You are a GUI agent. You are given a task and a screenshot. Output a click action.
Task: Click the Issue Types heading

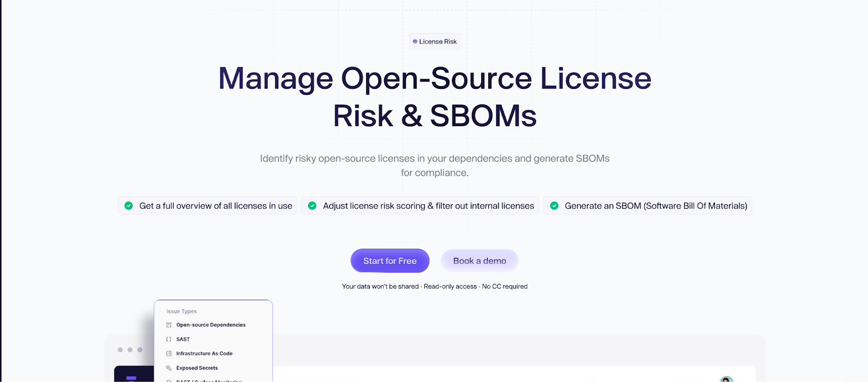(x=182, y=312)
